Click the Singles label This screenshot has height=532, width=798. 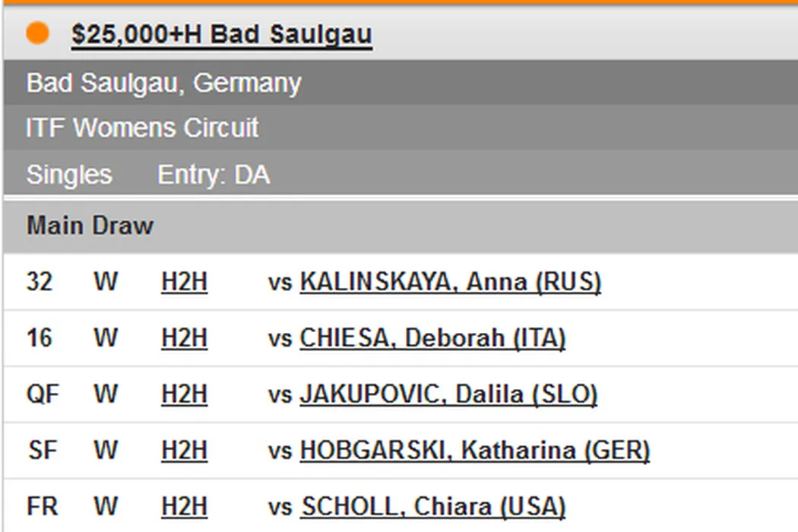pos(69,176)
